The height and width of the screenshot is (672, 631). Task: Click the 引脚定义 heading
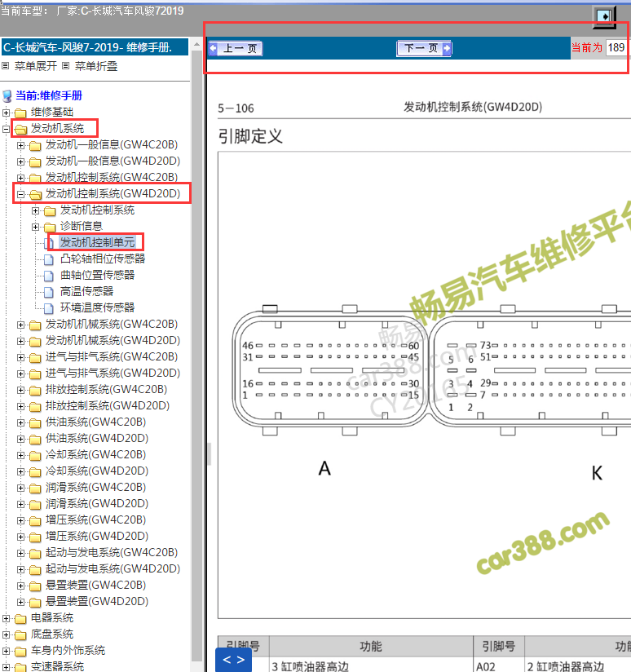(x=250, y=136)
